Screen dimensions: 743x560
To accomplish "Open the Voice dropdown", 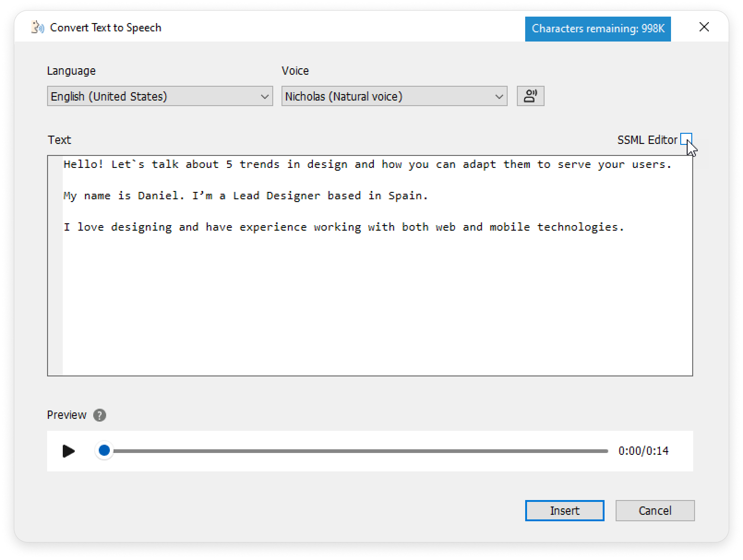I will [394, 96].
